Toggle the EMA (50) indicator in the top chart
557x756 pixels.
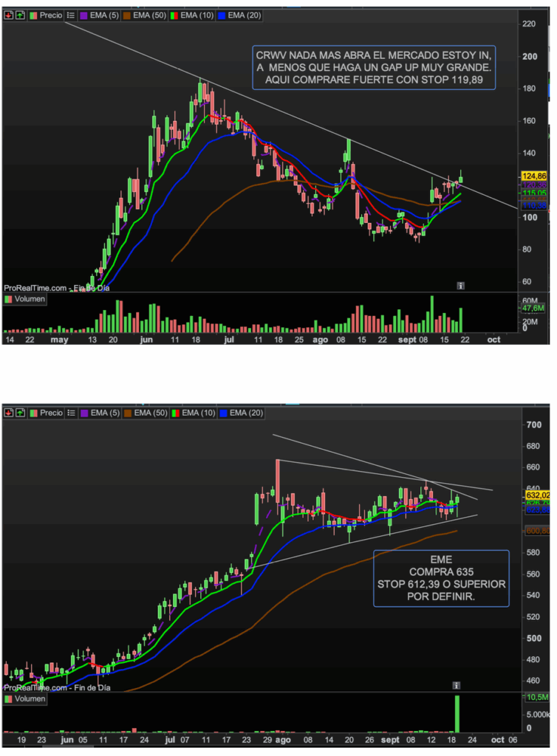[x=148, y=15]
